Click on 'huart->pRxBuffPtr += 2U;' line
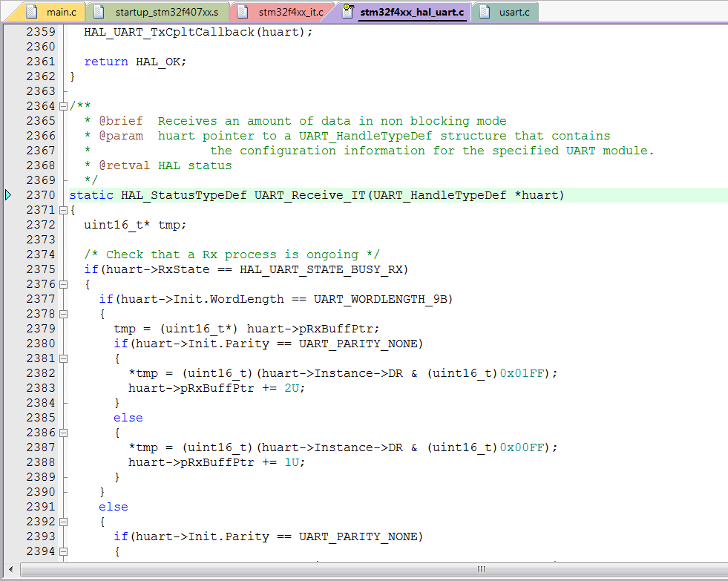The height and width of the screenshot is (581, 728). pos(217,388)
